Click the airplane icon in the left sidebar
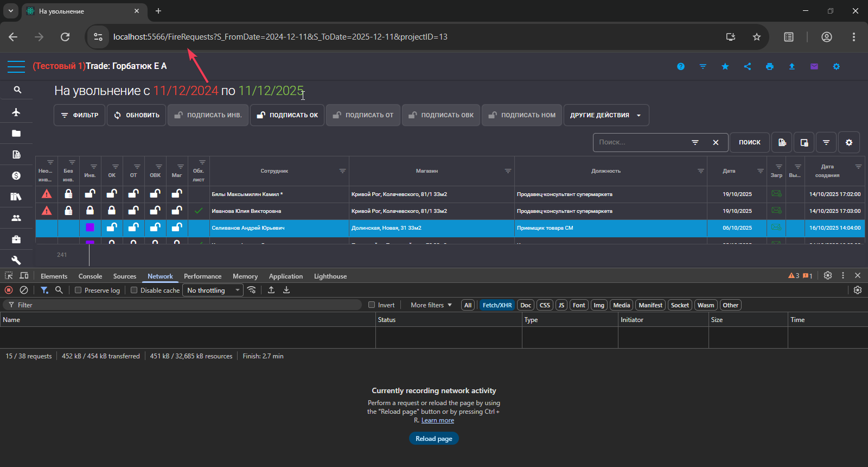 pos(16,112)
